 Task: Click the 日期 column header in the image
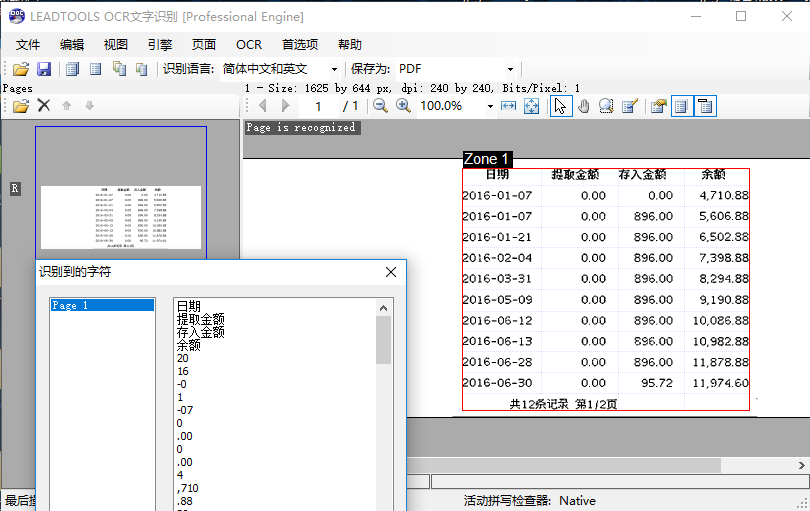click(x=497, y=175)
